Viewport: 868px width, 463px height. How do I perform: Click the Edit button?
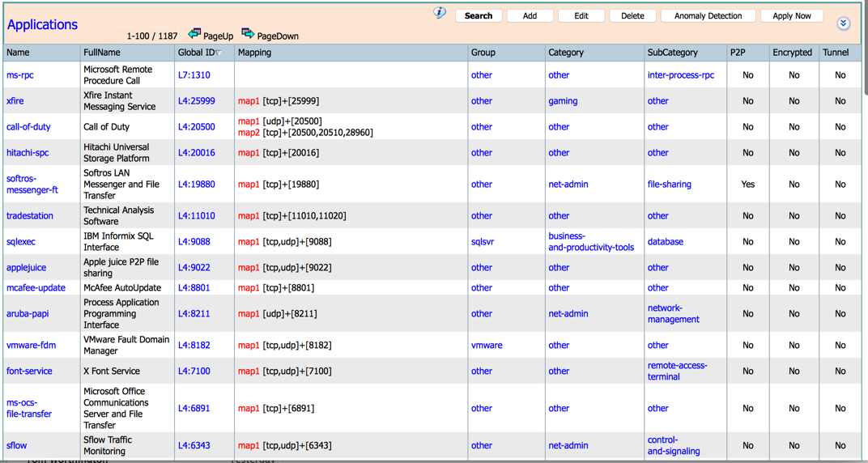[581, 16]
